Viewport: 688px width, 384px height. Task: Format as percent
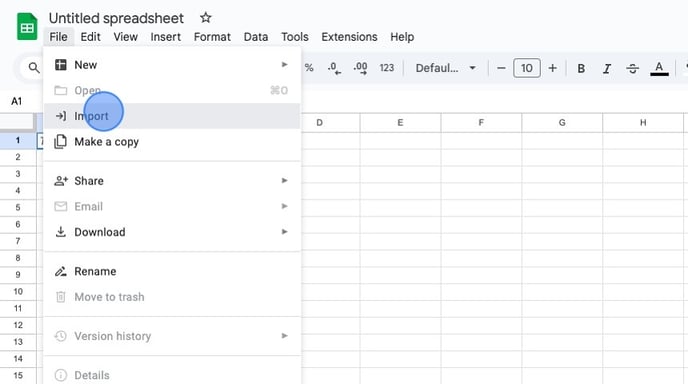tap(309, 68)
